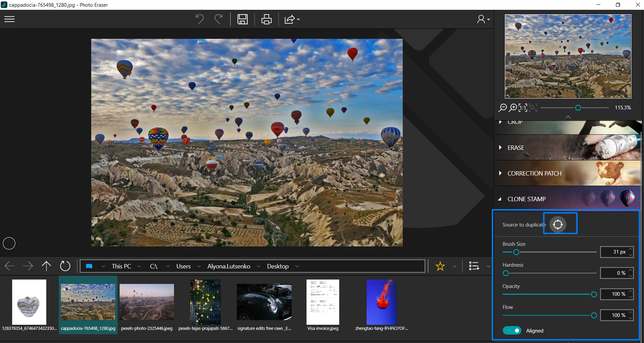The height and width of the screenshot is (343, 644).
Task: Open the share export menu
Action: 292,19
